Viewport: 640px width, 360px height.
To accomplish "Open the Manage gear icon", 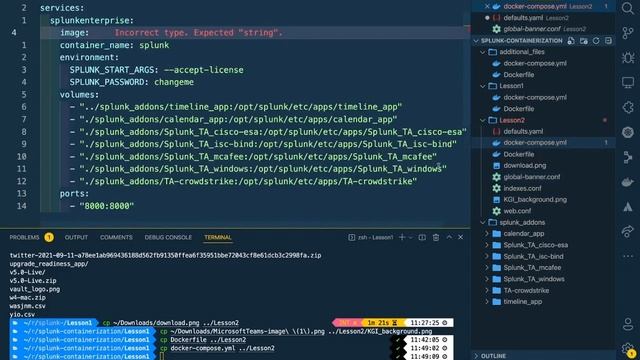I will coord(628,349).
